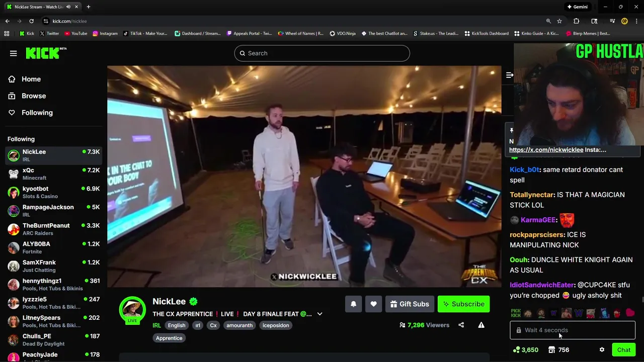Click xQc avatar icon
The width and height of the screenshot is (644, 362).
coord(14,174)
